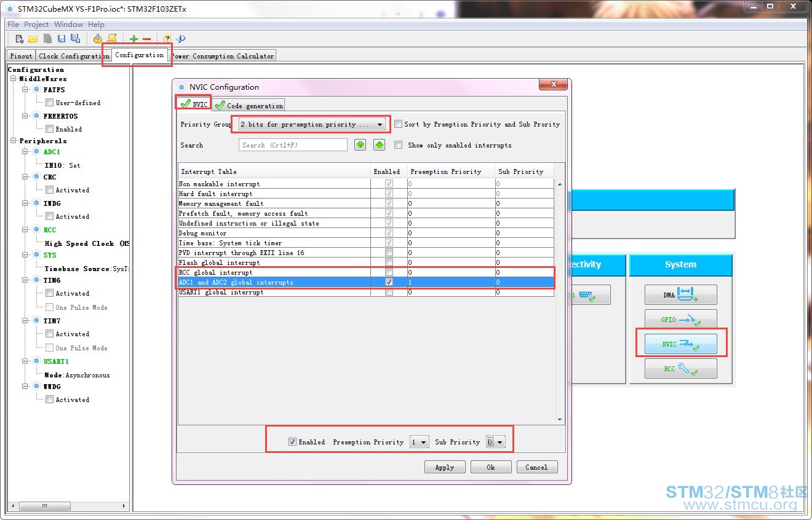
Task: Open the Sub Priority dropdown
Action: 495,442
